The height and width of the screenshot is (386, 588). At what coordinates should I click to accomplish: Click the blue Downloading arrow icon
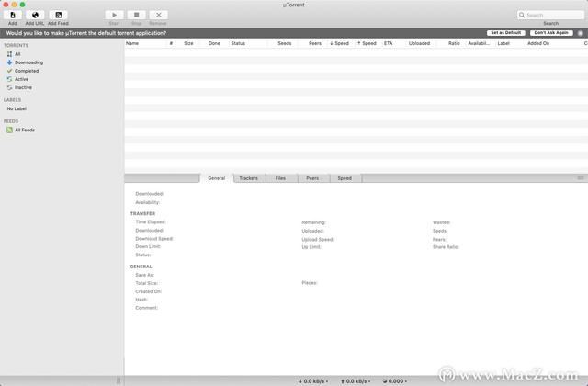10,62
